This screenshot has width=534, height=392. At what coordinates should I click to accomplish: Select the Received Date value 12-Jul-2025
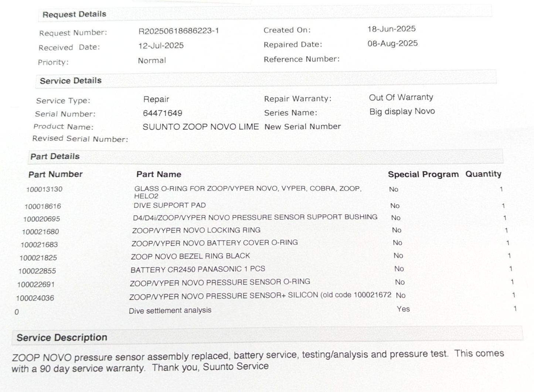coord(161,46)
